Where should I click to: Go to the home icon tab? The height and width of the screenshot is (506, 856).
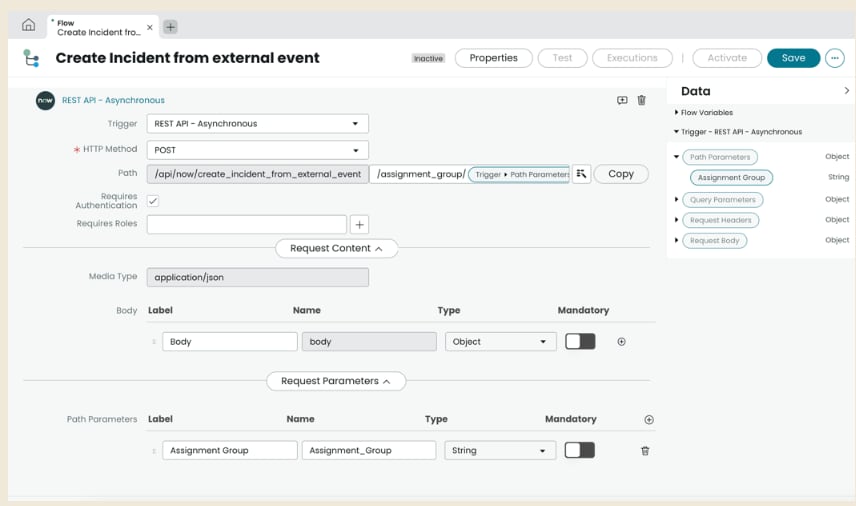[28, 25]
